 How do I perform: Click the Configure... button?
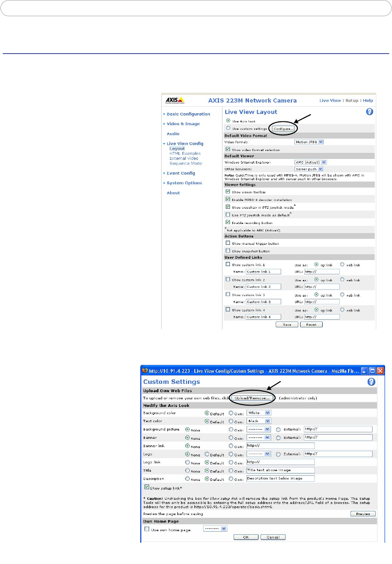tap(283, 128)
